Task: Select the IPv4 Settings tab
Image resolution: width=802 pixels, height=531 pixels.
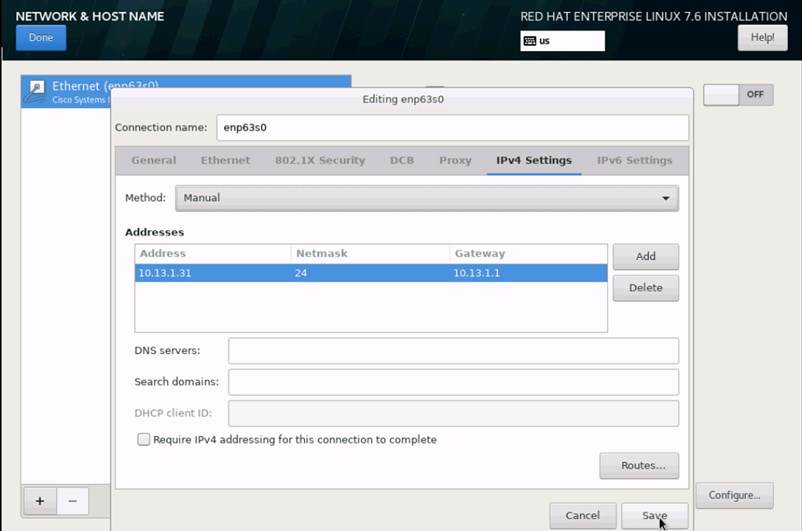Action: 534,160
